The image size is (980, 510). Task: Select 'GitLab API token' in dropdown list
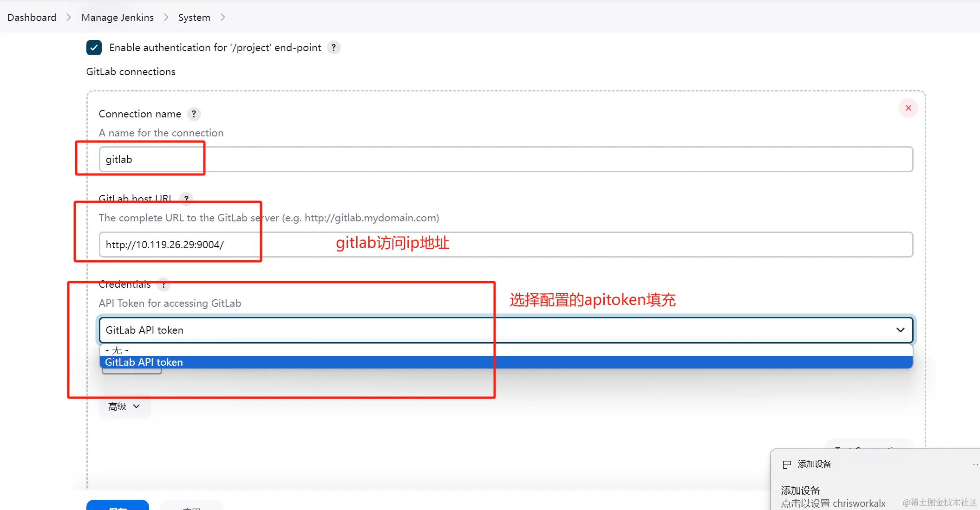(x=506, y=362)
